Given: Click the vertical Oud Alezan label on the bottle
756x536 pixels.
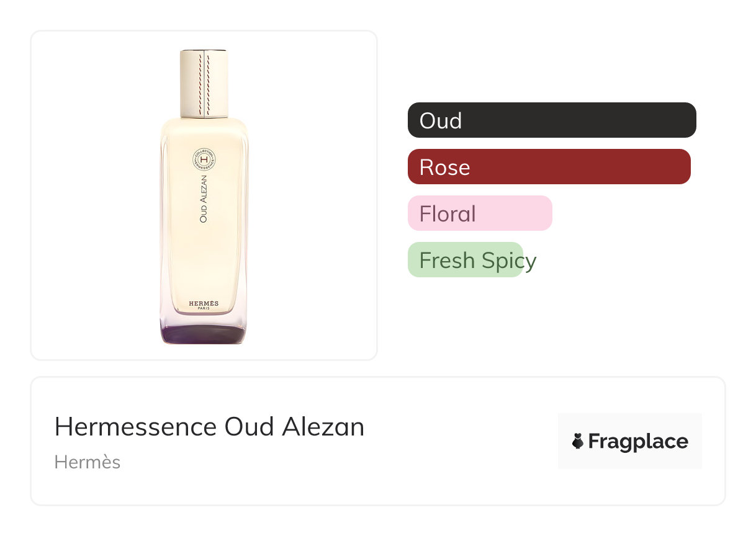Looking at the screenshot, I should 204,199.
